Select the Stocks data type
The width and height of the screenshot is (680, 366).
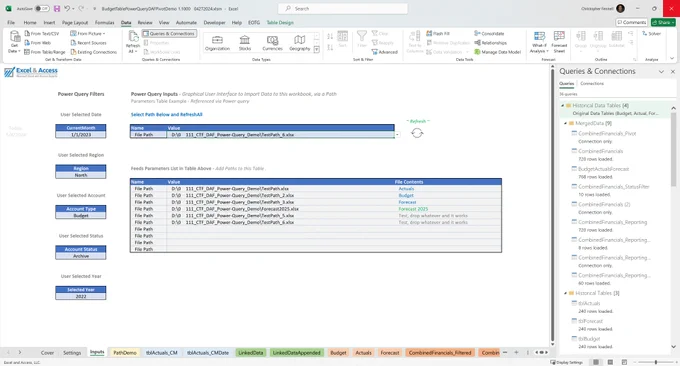(245, 43)
